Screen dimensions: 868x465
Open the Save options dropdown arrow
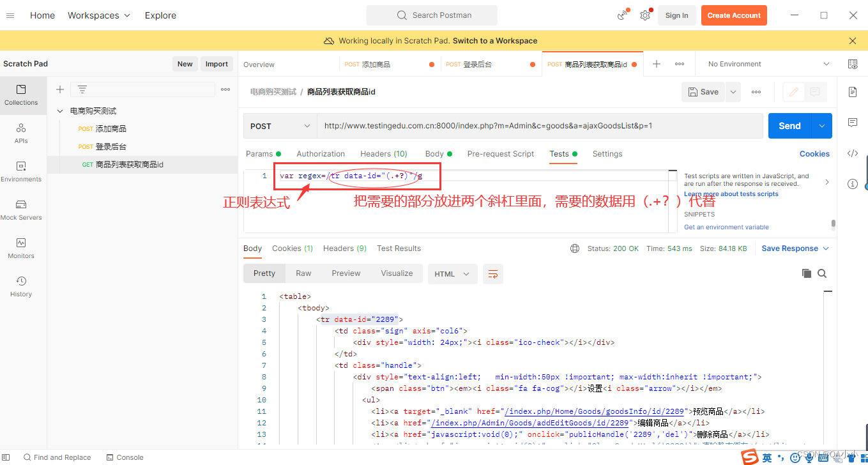(x=733, y=92)
